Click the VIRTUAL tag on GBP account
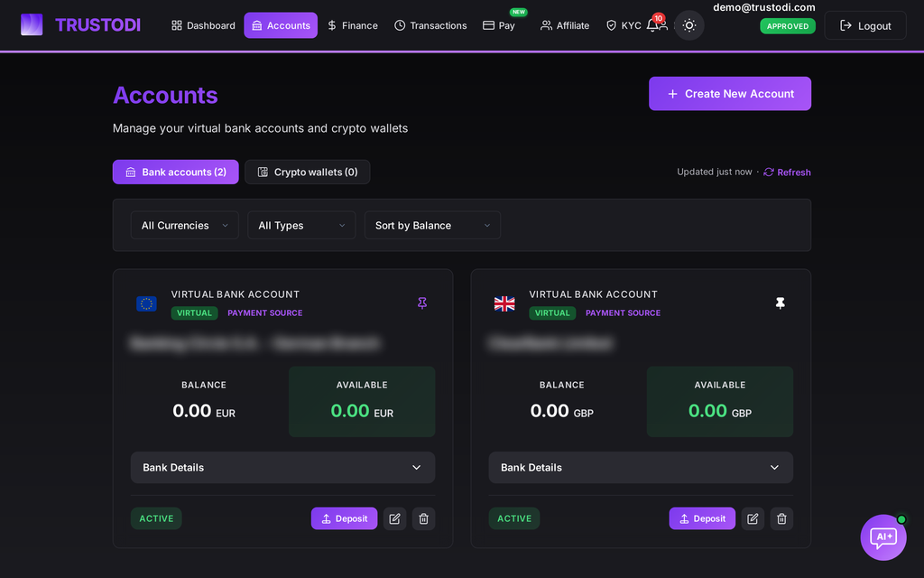Image resolution: width=924 pixels, height=578 pixels. point(552,313)
